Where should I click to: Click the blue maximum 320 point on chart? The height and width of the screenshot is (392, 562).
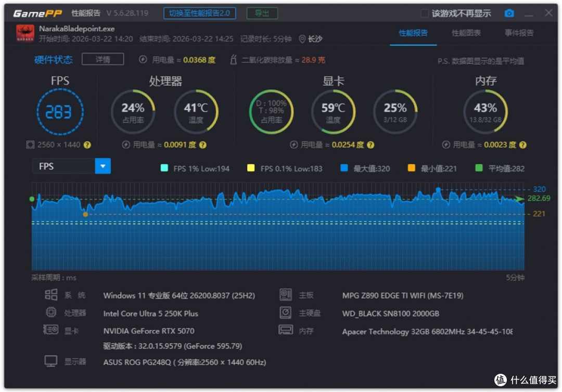[438, 189]
